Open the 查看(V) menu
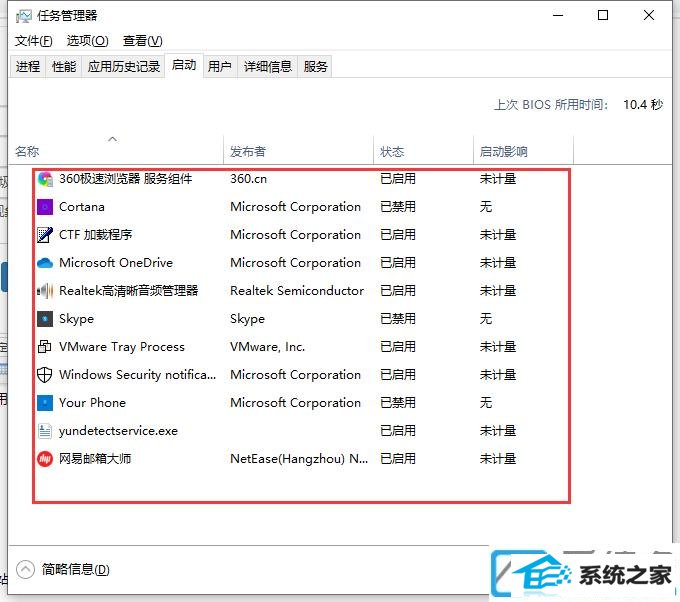The height and width of the screenshot is (602, 680). (143, 41)
